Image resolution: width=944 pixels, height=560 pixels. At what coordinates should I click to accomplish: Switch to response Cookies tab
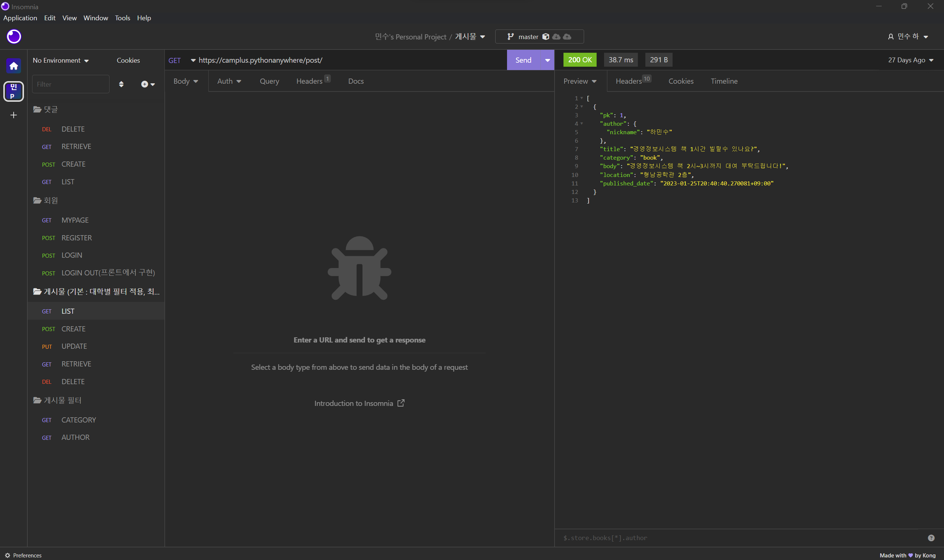click(681, 81)
